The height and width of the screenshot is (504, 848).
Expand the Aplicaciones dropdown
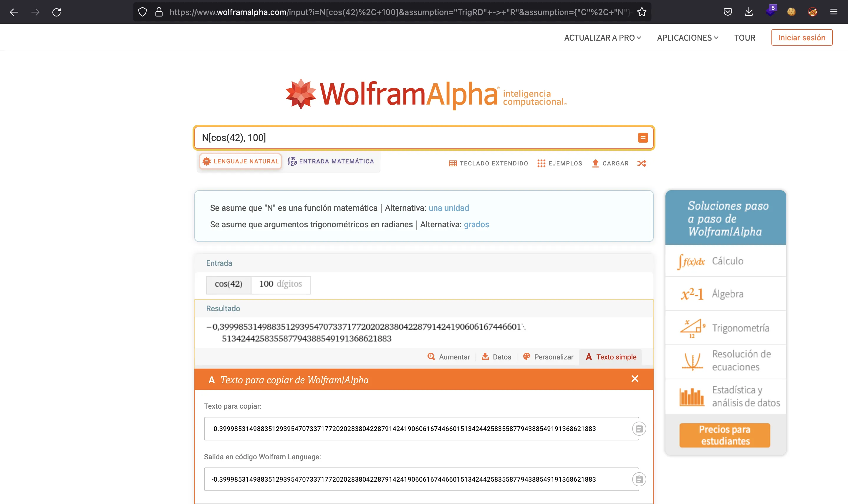688,38
